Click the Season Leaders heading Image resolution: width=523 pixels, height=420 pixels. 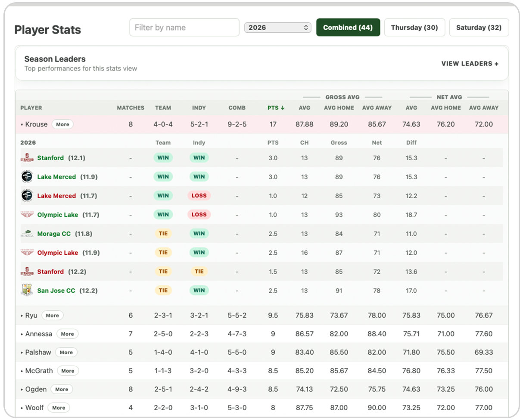click(55, 59)
